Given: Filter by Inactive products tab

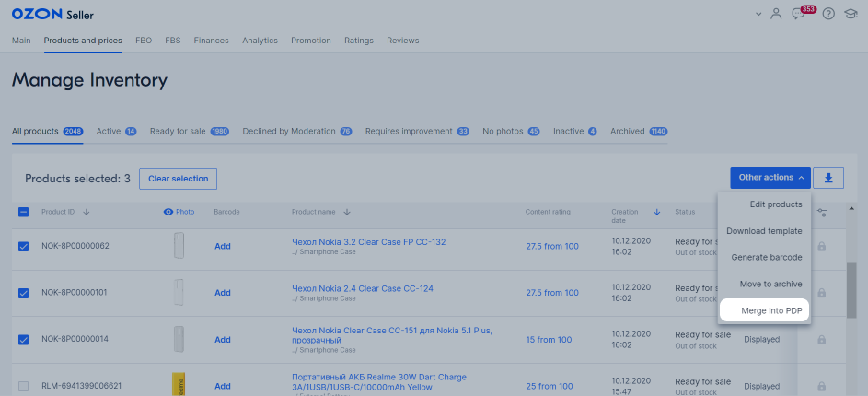Looking at the screenshot, I should click(575, 132).
